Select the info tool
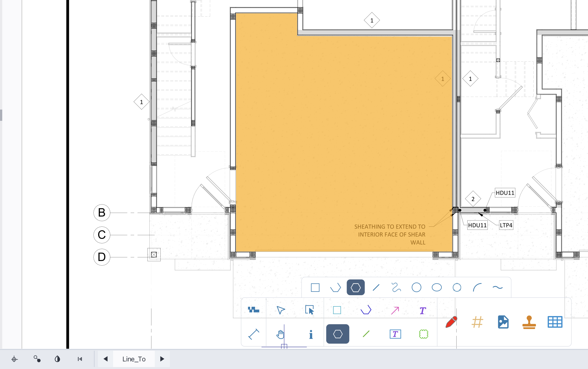Screen dimensions: 588x369 click(311, 334)
